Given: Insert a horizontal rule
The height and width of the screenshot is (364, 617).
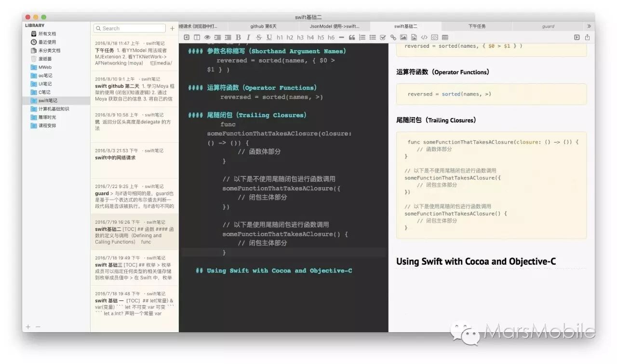Looking at the screenshot, I should click(341, 37).
